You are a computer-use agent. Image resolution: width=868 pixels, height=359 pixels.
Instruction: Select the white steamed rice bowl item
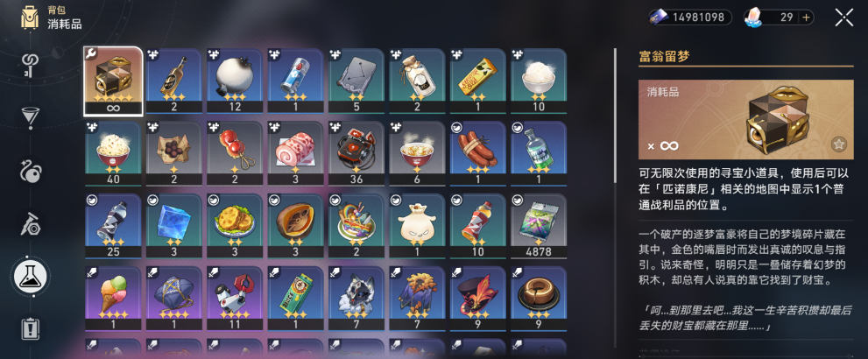point(539,81)
